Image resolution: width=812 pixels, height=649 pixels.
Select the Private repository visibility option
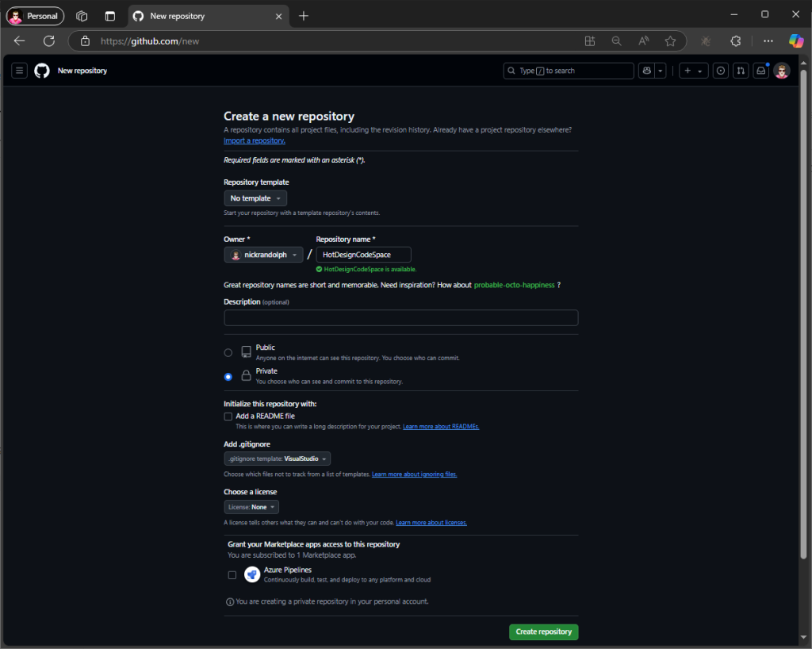click(228, 376)
